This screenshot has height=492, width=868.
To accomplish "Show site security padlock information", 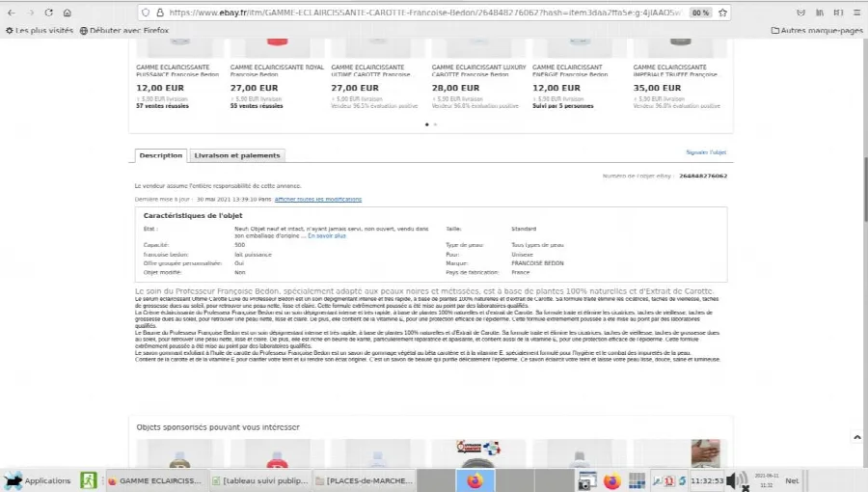I will 160,13.
